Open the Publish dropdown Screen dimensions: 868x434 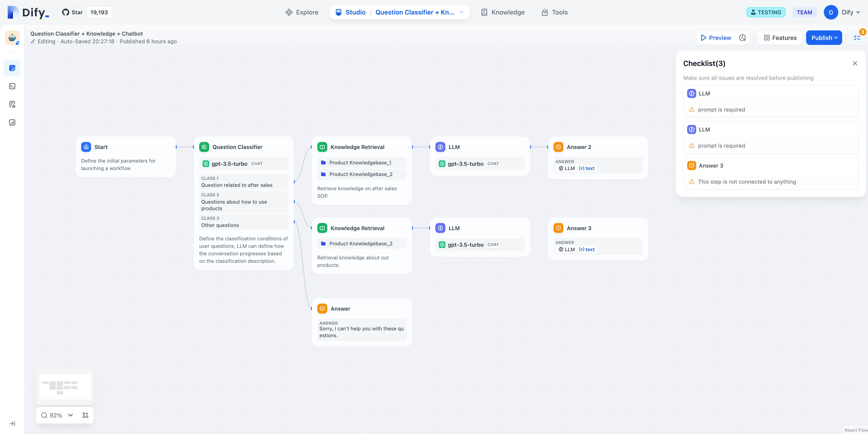824,38
